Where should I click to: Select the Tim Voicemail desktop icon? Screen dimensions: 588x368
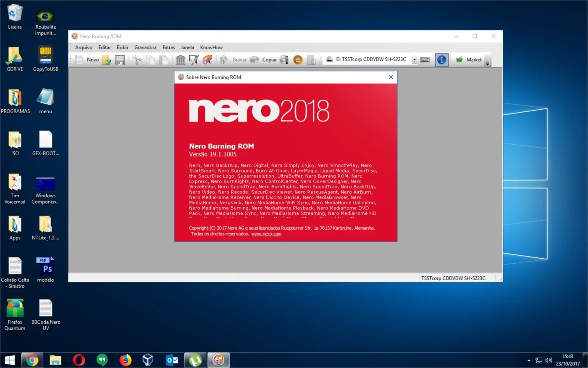(x=15, y=189)
